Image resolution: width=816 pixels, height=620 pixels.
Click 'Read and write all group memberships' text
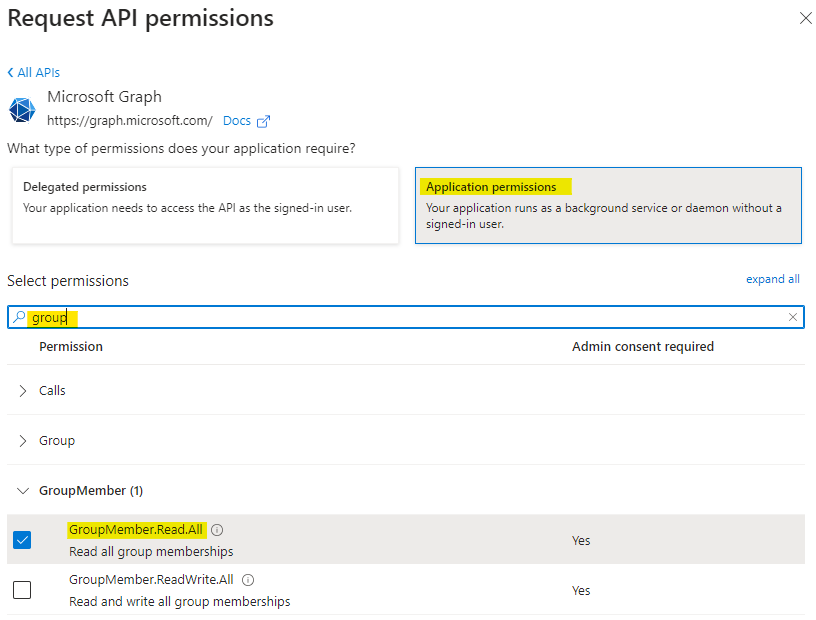(180, 601)
